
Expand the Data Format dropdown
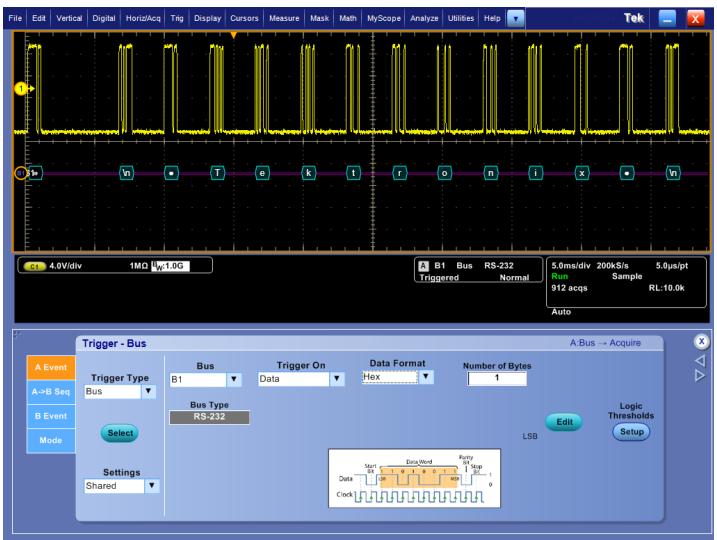(426, 377)
